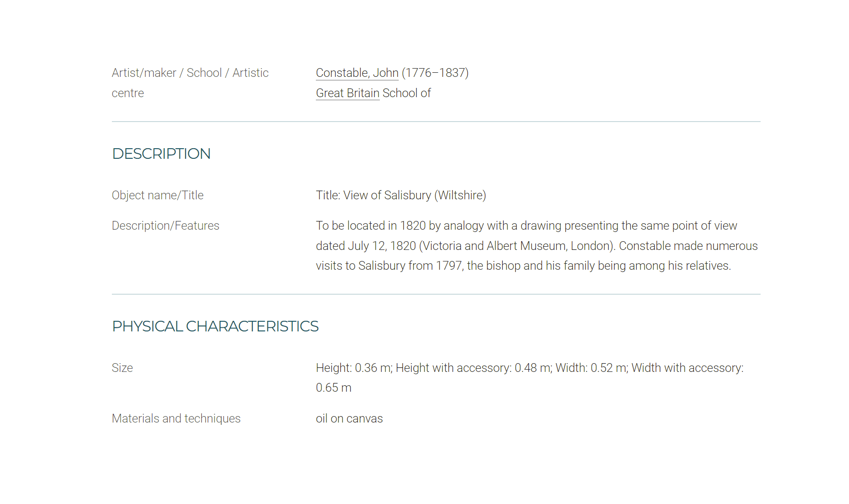Select the Description/Features field label
This screenshot has height=504, width=849.
pos(165,226)
